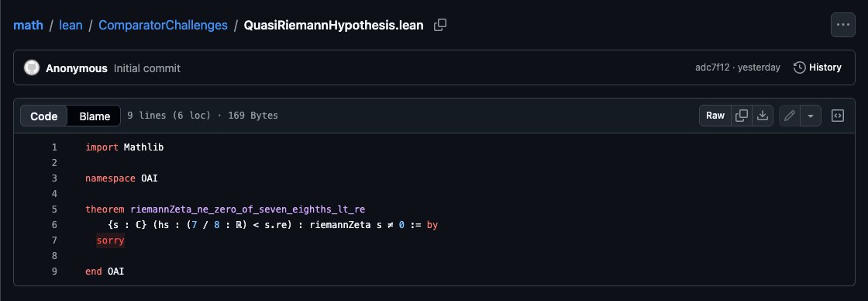Screen dimensions: 868x301
Task: Go to math repository root
Action: click(x=28, y=25)
